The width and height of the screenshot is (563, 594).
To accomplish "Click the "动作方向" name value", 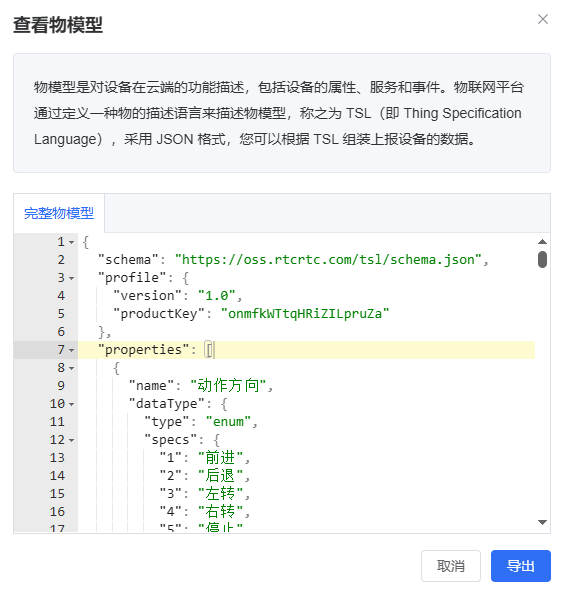I will (x=228, y=386).
